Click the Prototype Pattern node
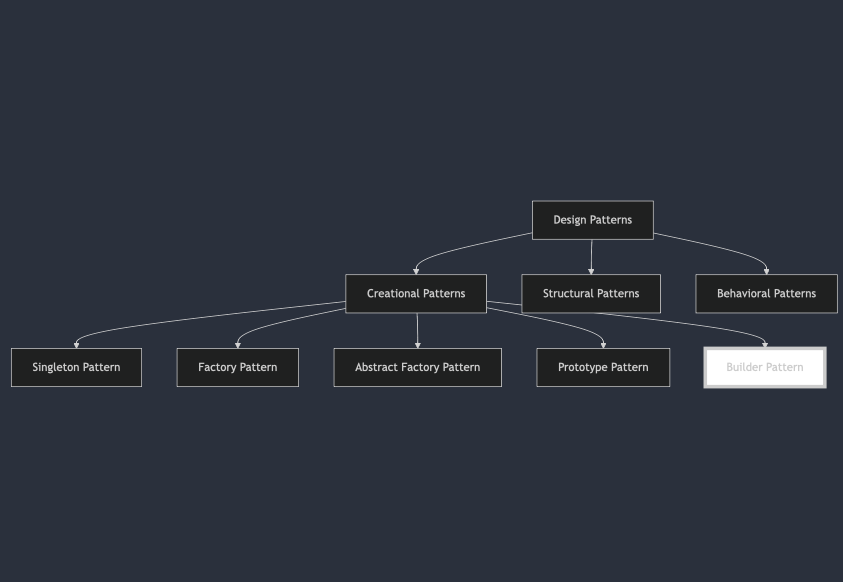This screenshot has height=582, width=843. coord(603,367)
